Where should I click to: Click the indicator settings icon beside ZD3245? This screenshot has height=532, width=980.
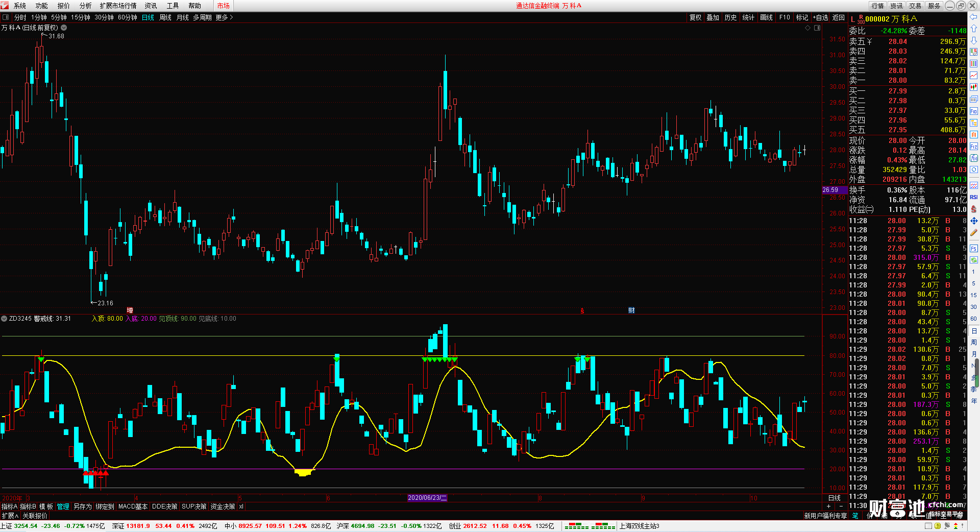pyautogui.click(x=4, y=319)
